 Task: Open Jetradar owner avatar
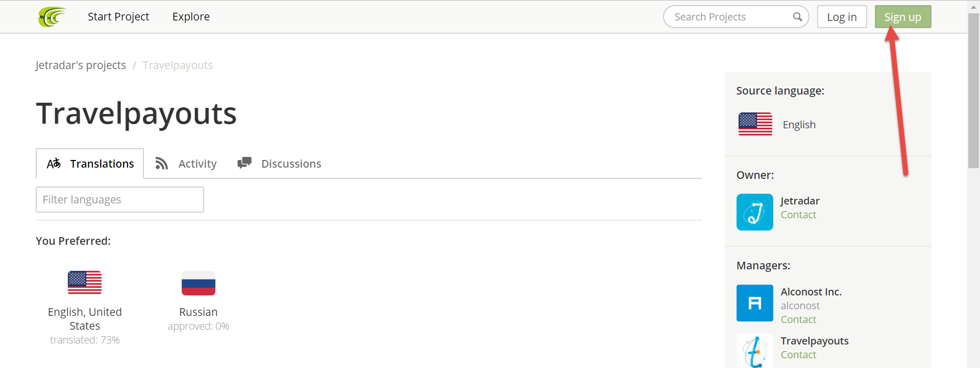(755, 212)
